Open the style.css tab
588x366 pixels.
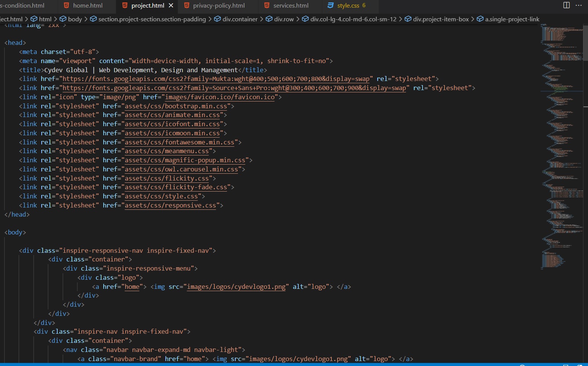[348, 5]
